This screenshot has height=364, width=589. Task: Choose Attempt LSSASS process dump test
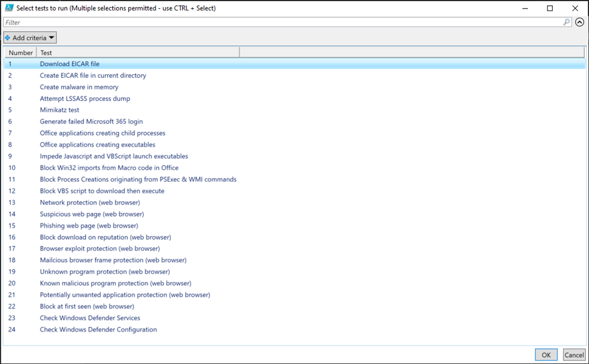[85, 98]
